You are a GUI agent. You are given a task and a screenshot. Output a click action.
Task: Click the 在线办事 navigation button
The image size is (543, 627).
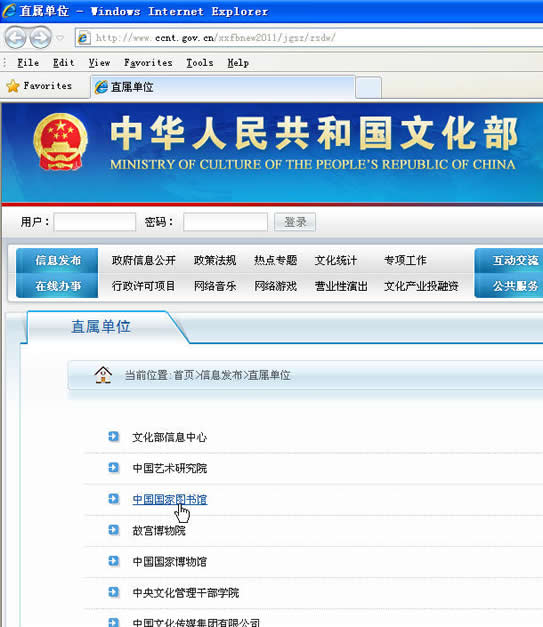click(57, 286)
